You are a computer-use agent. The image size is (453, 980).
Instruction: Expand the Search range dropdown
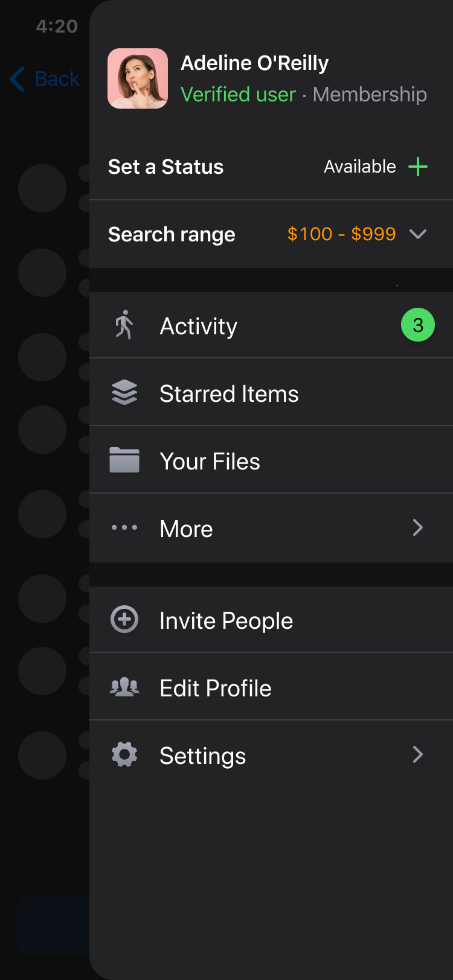pyautogui.click(x=418, y=234)
